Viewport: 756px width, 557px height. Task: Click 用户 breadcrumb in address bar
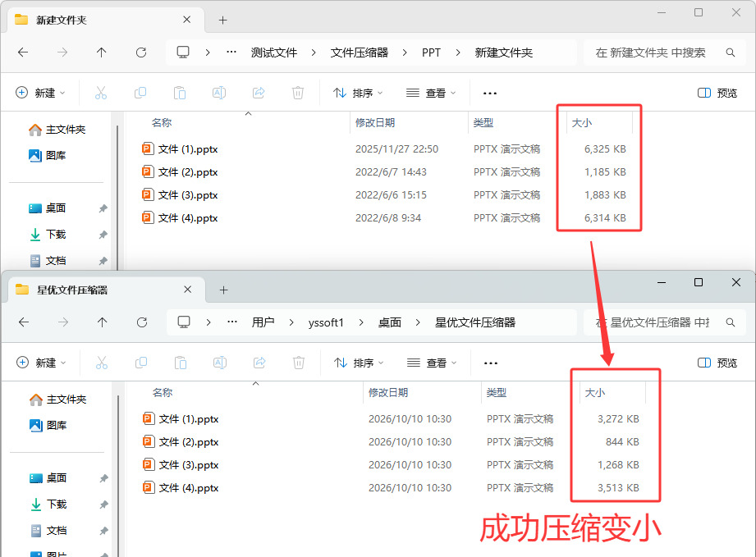tap(263, 322)
